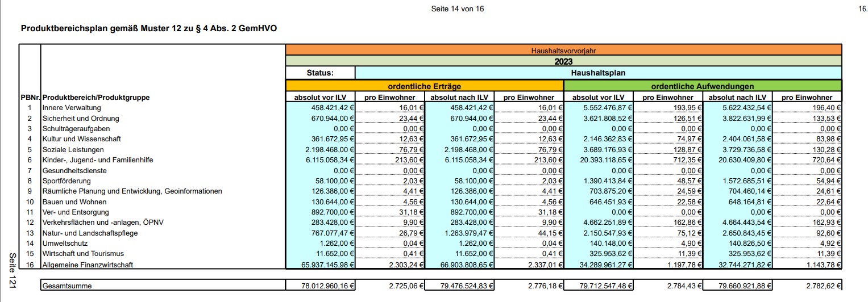Select the "Status:" cell
868x302 pixels.
tap(320, 73)
